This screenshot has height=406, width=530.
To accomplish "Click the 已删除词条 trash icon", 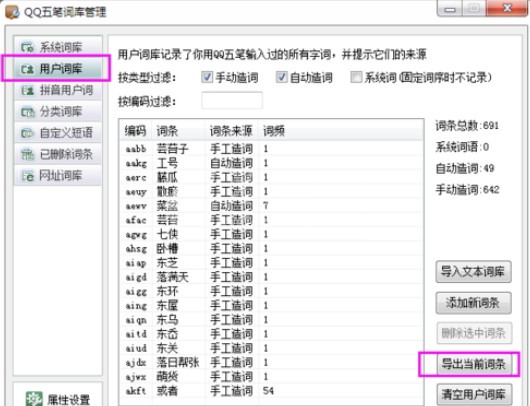I will (27, 154).
